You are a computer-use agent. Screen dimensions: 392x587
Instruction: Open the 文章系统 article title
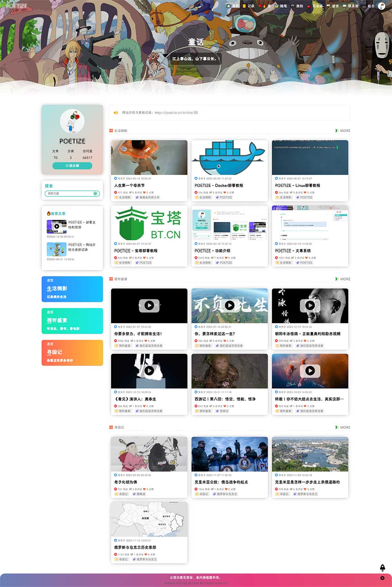(x=293, y=250)
